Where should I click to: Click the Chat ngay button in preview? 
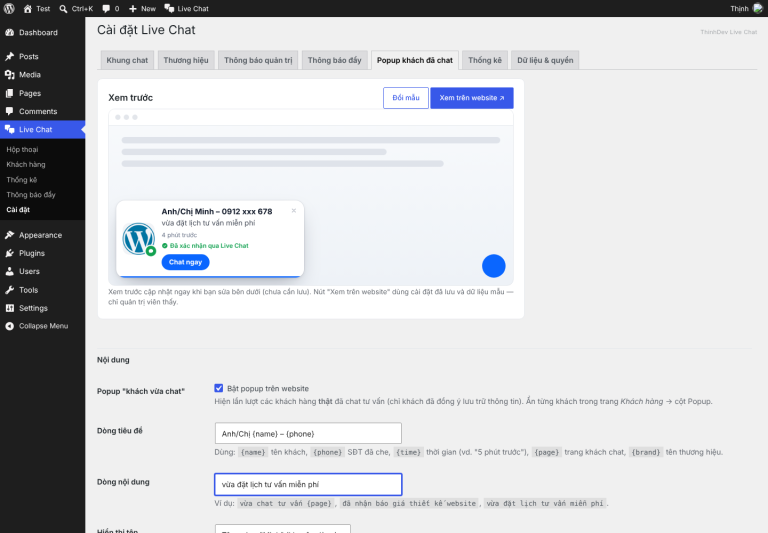click(x=185, y=262)
